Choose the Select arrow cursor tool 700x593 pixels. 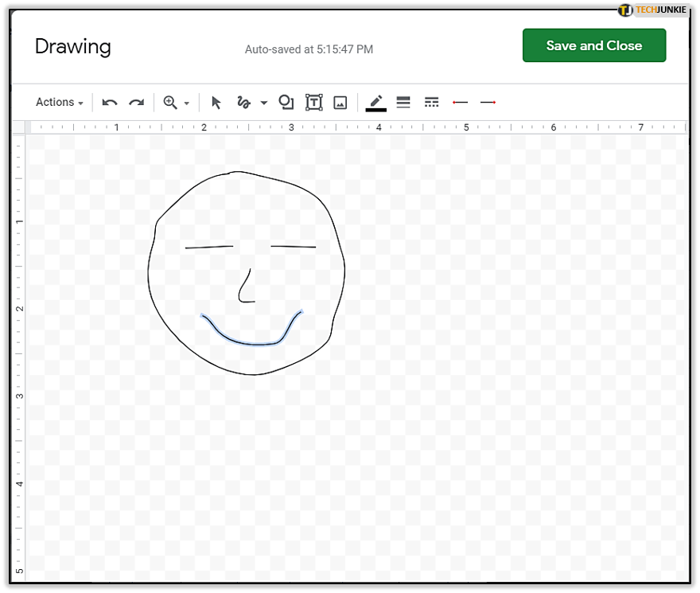tap(216, 103)
